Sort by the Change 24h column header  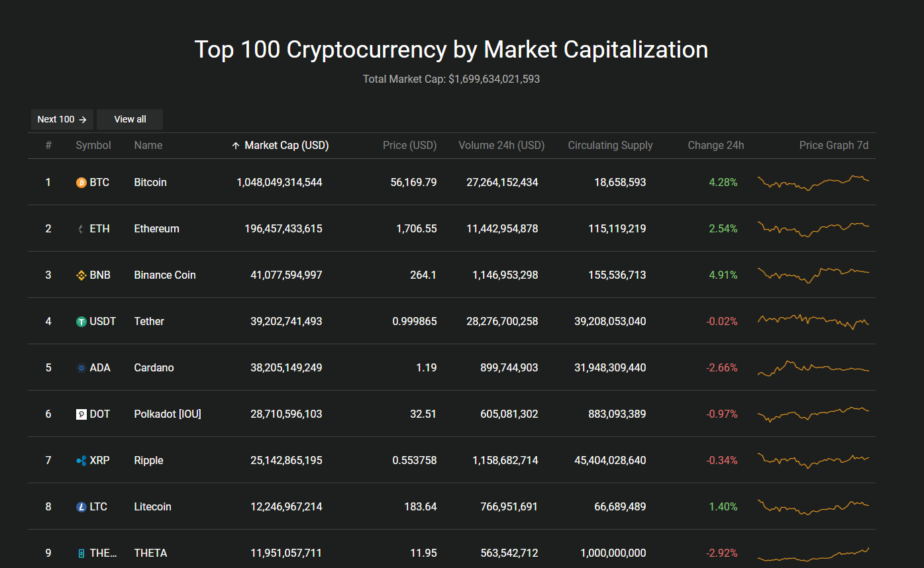tap(716, 145)
